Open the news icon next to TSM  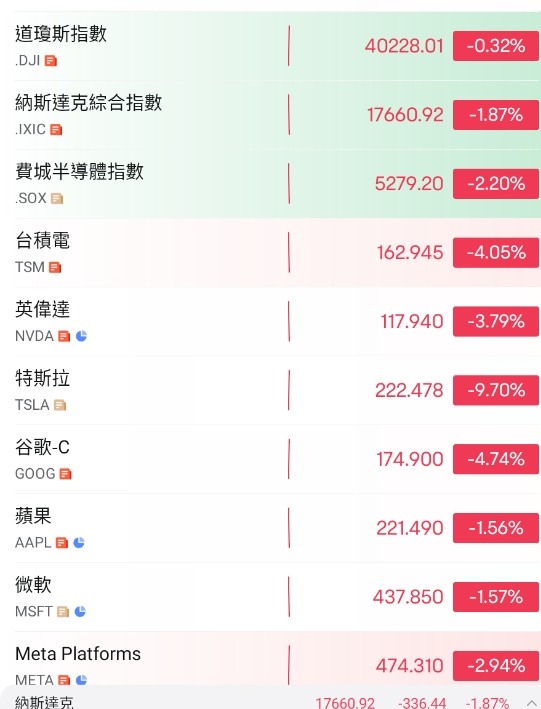[55, 268]
